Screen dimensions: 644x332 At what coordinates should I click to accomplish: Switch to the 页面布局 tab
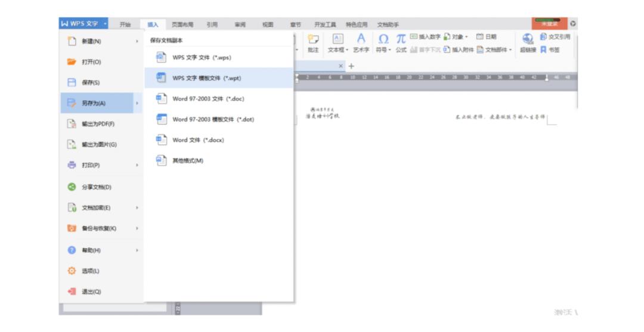click(182, 24)
